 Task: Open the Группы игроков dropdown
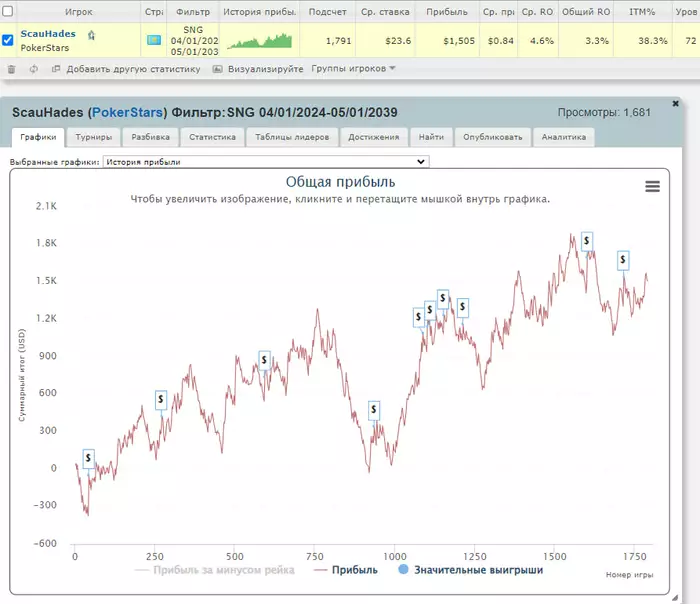click(x=353, y=69)
